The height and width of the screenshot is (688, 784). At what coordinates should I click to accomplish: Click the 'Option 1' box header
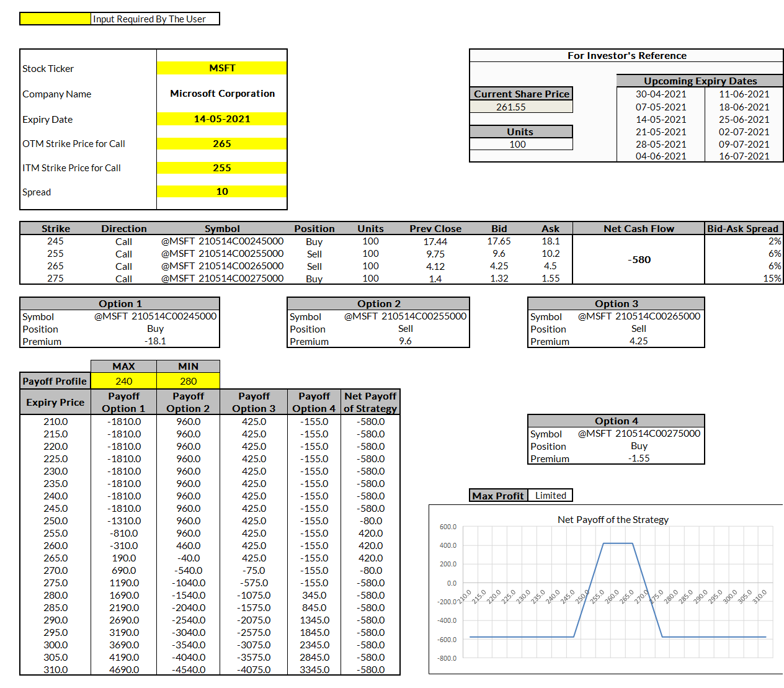[x=120, y=304]
